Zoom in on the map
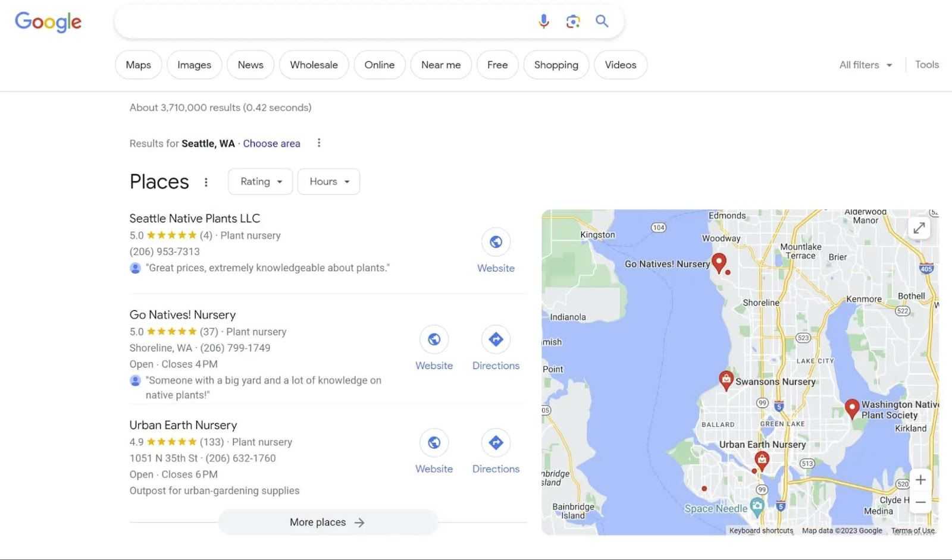Viewport: 952px width, 560px height. tap(920, 480)
